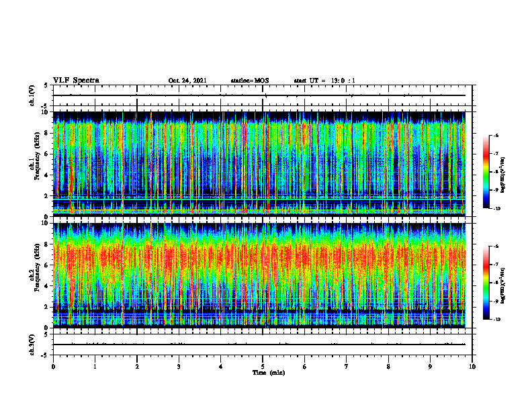Click x-axis tick label "2" on time axis

pyautogui.click(x=137, y=367)
